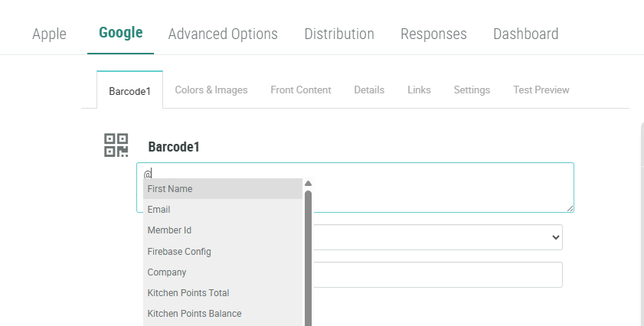Screen dimensions: 644x326
Task: Open the dropdown select below the barcode textarea
Action: pyautogui.click(x=438, y=237)
